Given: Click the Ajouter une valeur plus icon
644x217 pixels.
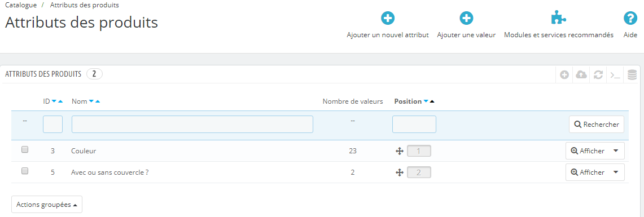Looking at the screenshot, I should (466, 18).
